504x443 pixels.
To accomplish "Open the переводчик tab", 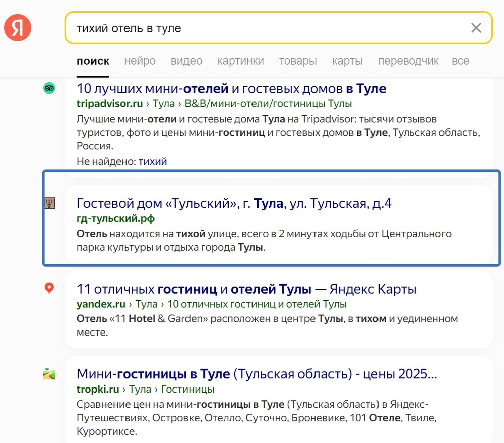I will coord(408,61).
